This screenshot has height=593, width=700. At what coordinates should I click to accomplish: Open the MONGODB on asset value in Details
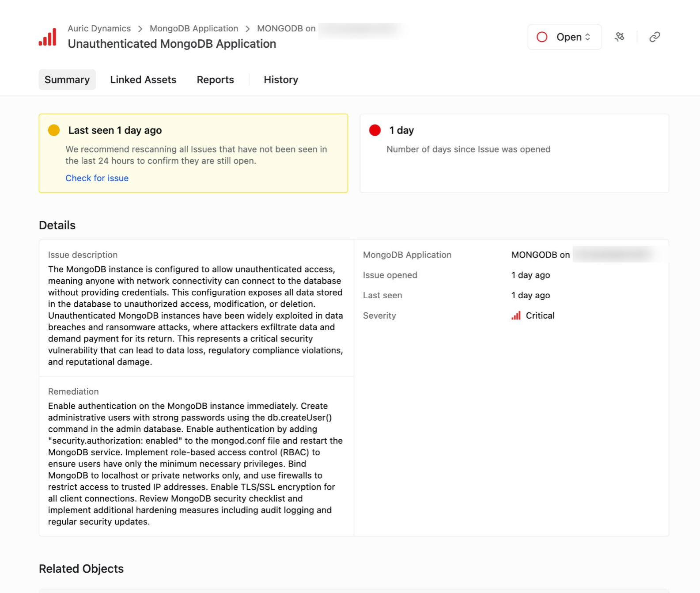click(540, 255)
